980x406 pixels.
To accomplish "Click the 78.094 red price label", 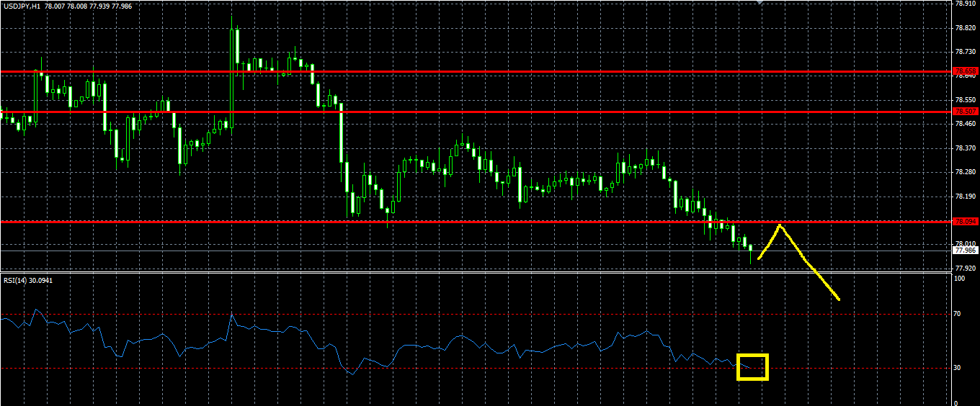I will tap(966, 222).
